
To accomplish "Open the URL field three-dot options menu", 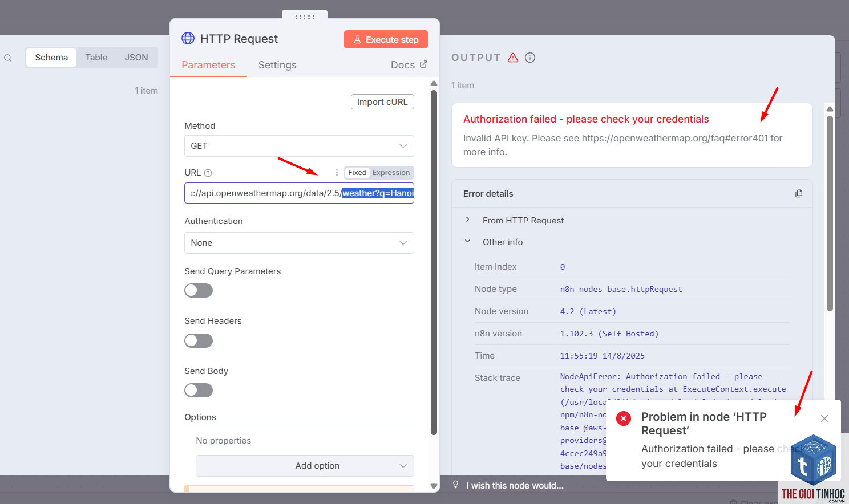I will (337, 172).
